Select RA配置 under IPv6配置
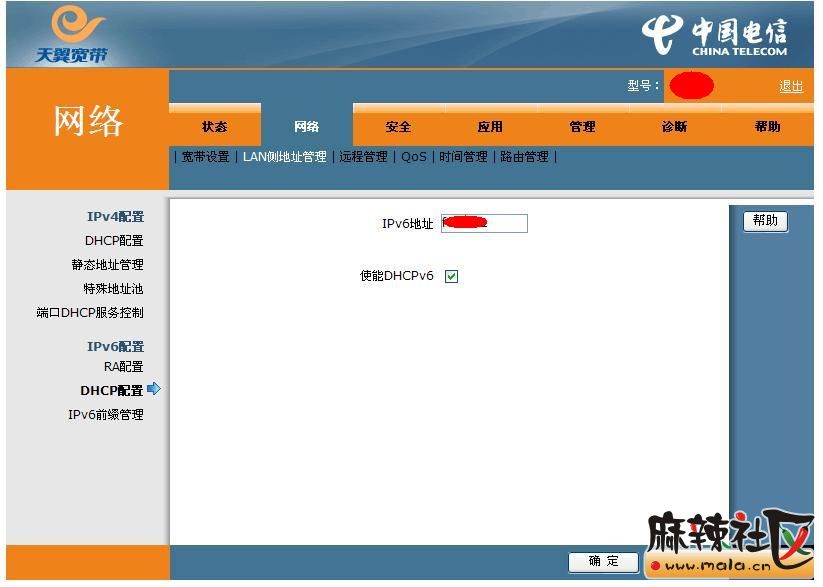 pos(123,367)
